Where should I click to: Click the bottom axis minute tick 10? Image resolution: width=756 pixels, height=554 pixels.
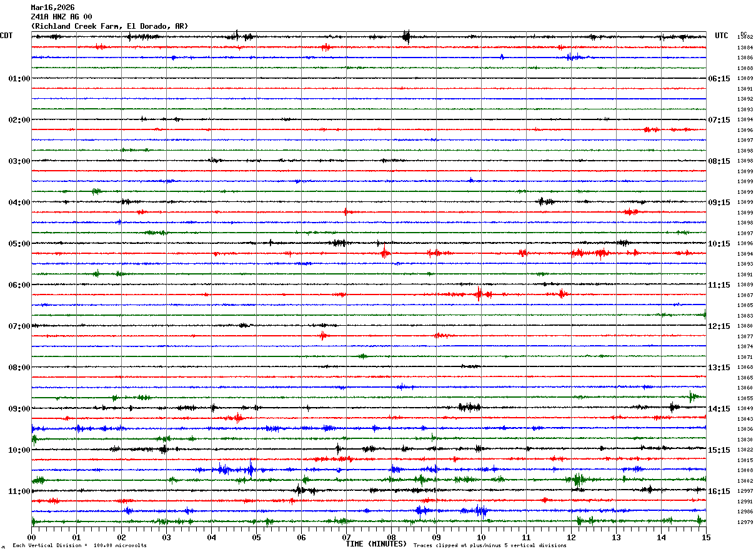tap(481, 537)
